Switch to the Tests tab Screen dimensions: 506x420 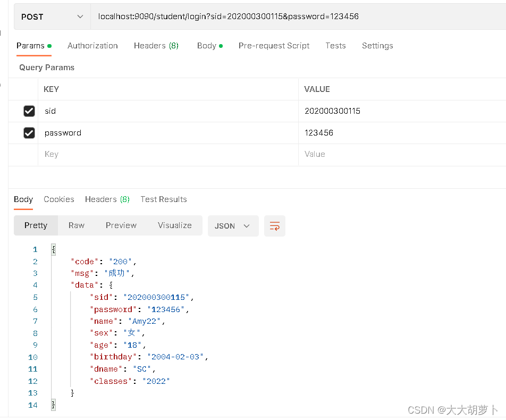tap(335, 46)
